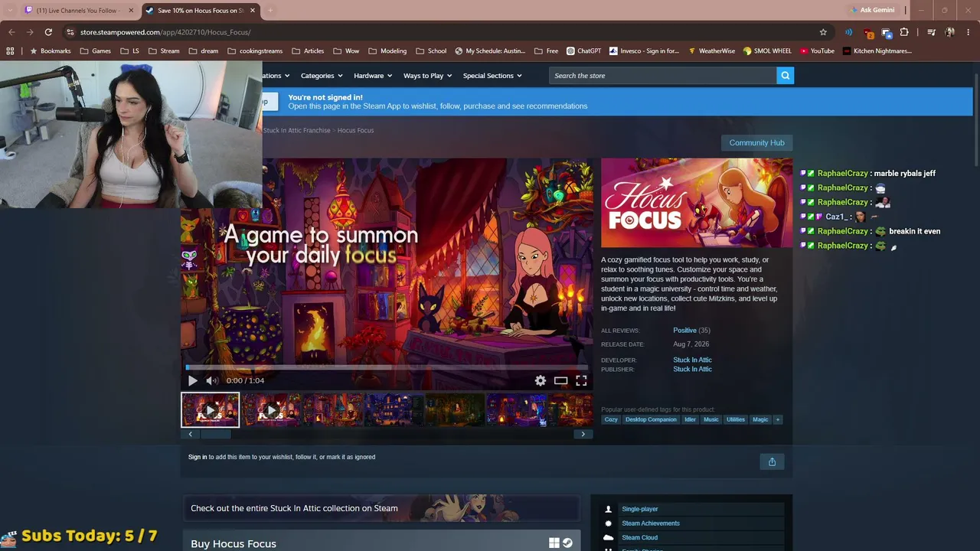Image resolution: width=980 pixels, height=551 pixels.
Task: Click the browser address bar URL
Action: coord(165,32)
